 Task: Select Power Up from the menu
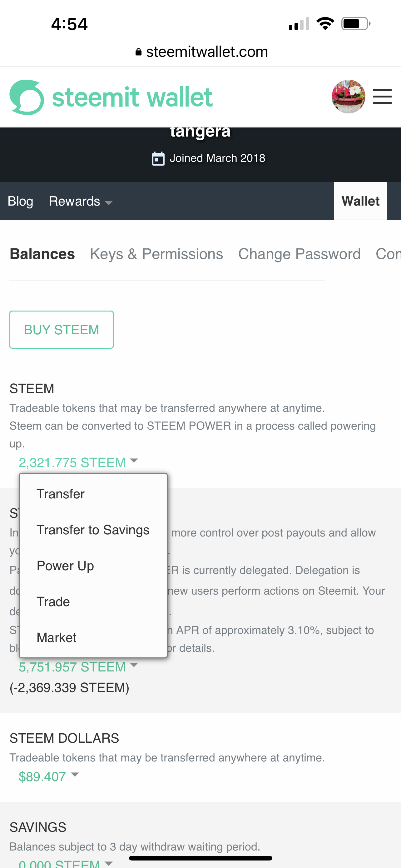click(x=65, y=566)
